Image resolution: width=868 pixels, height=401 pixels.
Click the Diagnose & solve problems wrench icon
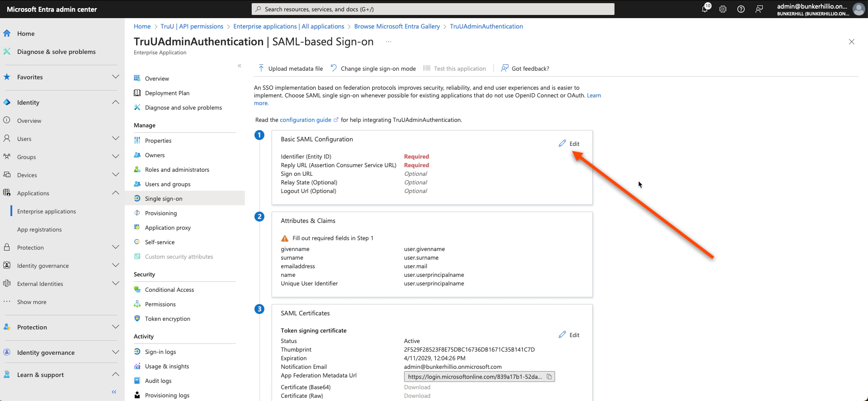pyautogui.click(x=7, y=52)
